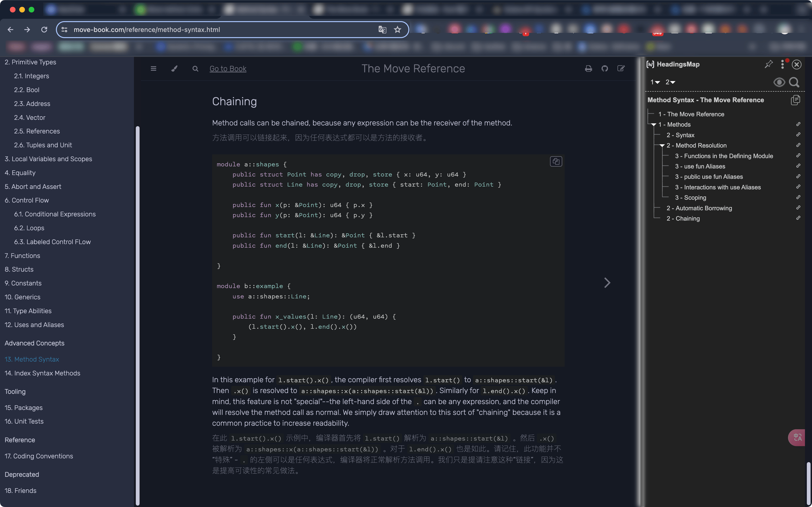812x507 pixels.
Task: Open 14. Index Syntax Methods chapter
Action: [x=42, y=373]
